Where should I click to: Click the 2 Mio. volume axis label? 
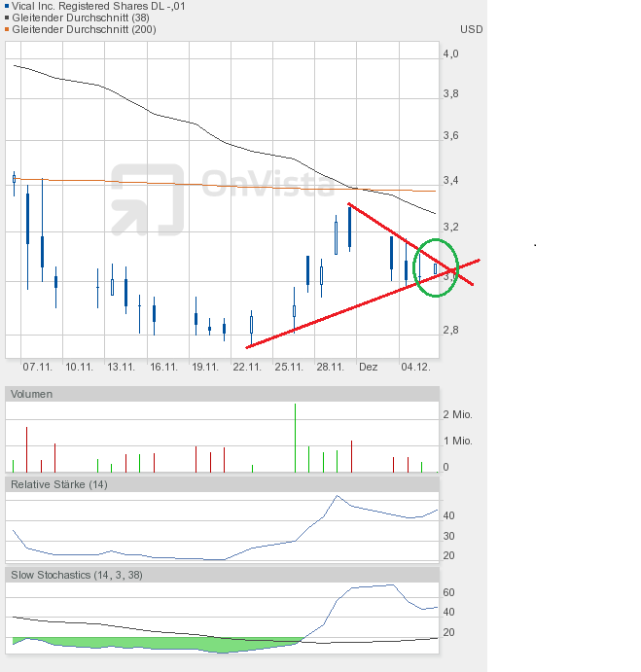(x=458, y=414)
